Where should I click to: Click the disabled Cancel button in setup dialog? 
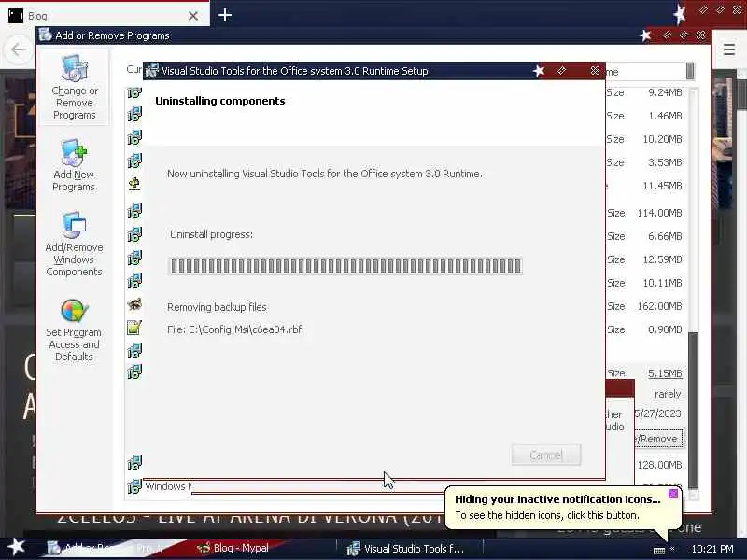click(546, 455)
